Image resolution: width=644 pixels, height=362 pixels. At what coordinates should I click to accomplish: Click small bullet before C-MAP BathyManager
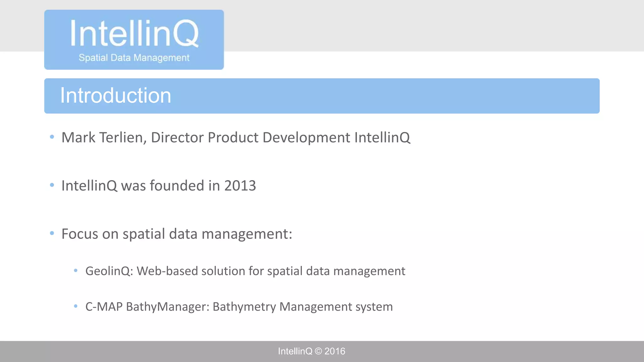(x=75, y=306)
